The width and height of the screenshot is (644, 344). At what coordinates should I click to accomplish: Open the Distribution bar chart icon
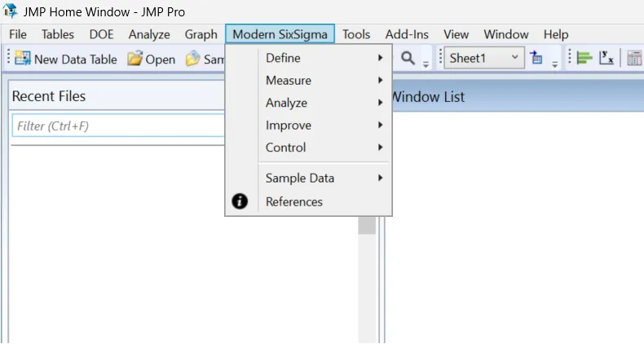(x=584, y=58)
